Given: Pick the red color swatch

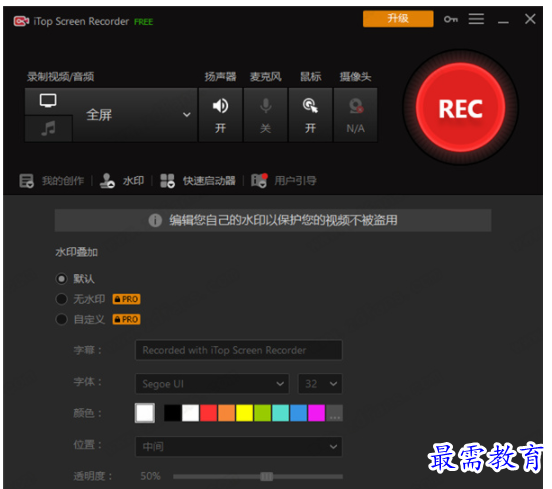Looking at the screenshot, I should coord(208,413).
